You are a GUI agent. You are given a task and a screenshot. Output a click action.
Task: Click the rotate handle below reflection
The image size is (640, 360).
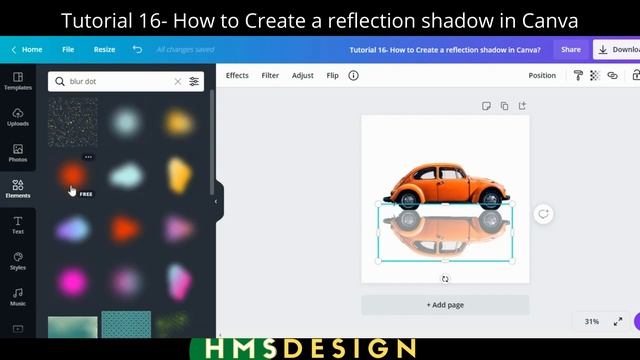click(x=445, y=279)
